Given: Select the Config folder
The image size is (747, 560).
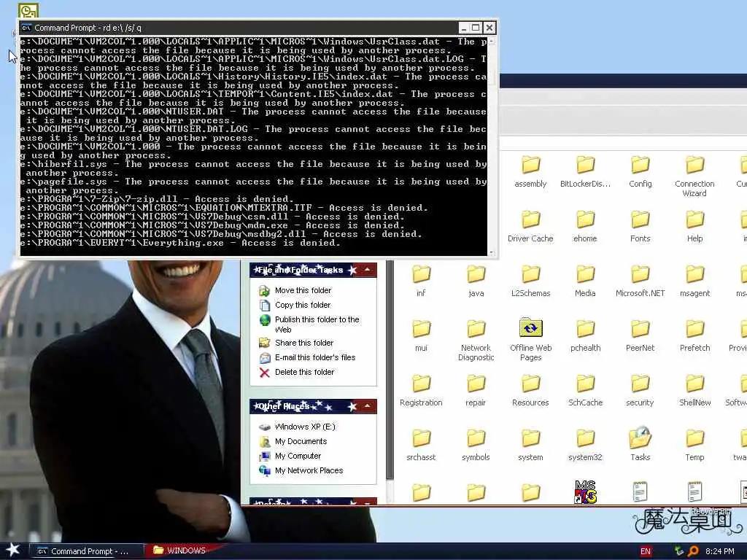Looking at the screenshot, I should point(640,171).
